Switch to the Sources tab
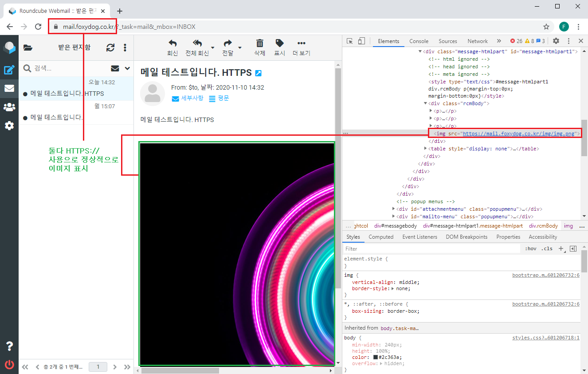This screenshot has width=588, height=374. [448, 41]
